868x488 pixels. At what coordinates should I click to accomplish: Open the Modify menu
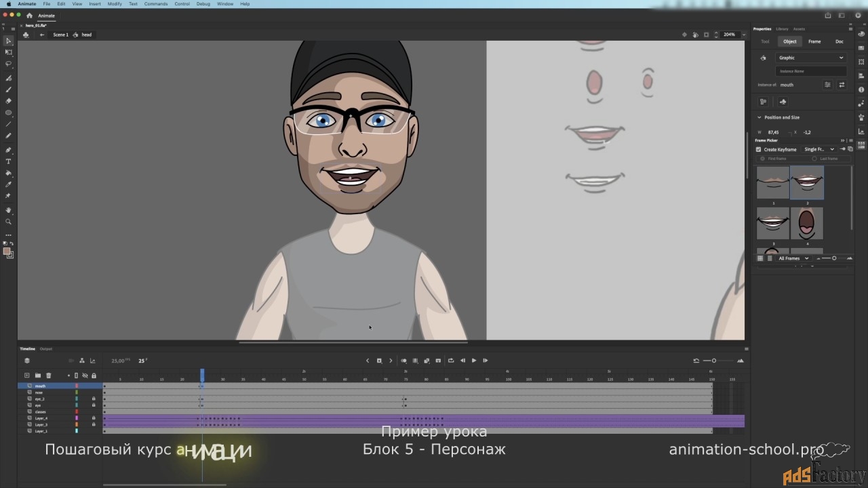click(x=115, y=4)
